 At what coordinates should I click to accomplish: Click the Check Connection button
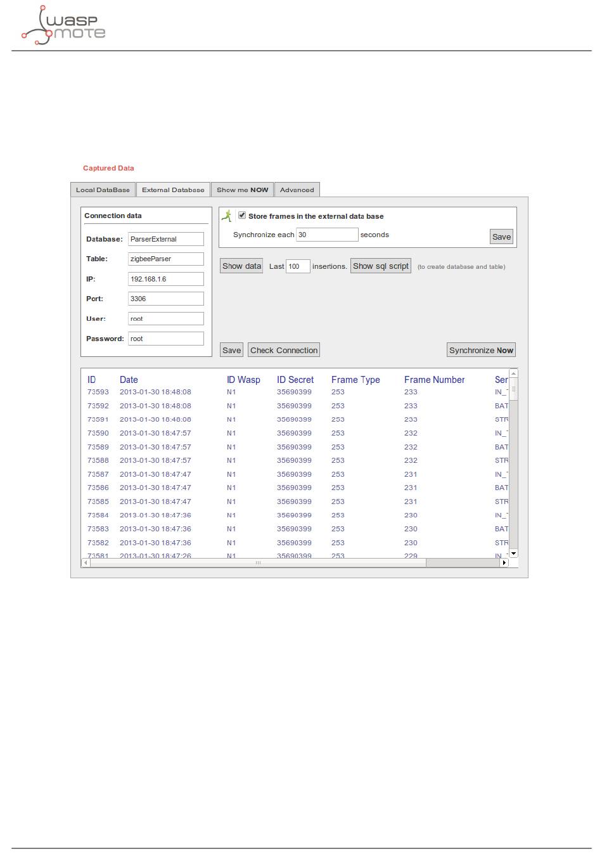tap(284, 350)
